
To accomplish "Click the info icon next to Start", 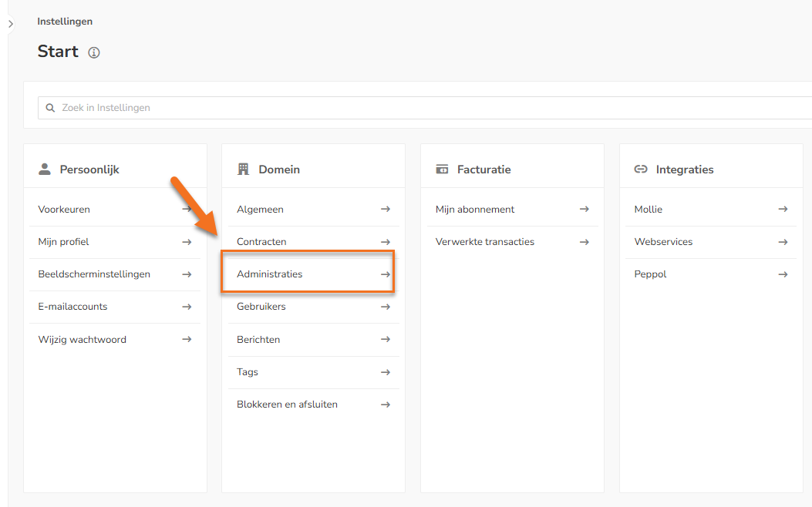I will click(94, 52).
